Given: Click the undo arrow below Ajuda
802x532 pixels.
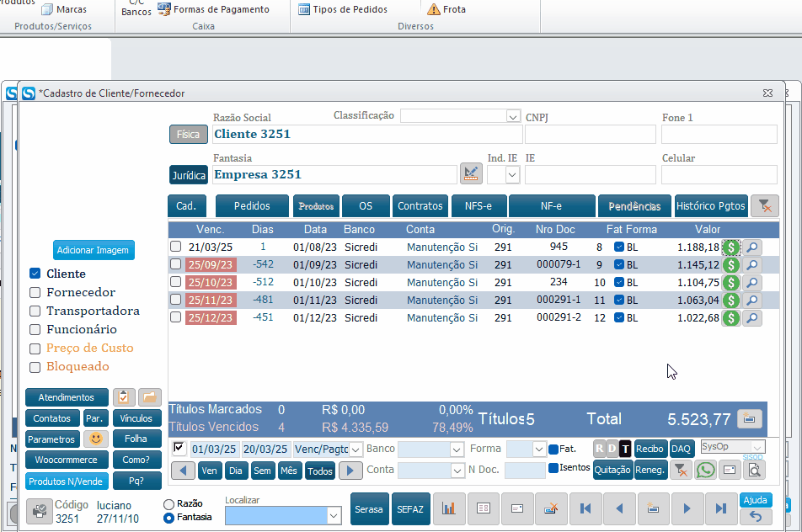Looking at the screenshot, I should (x=756, y=517).
